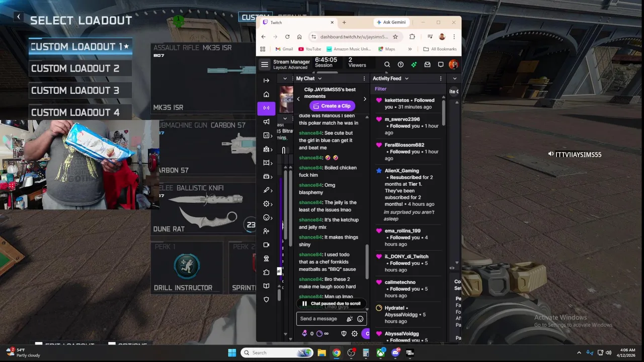Open the Gmail bookmark
The height and width of the screenshot is (362, 644).
(284, 49)
